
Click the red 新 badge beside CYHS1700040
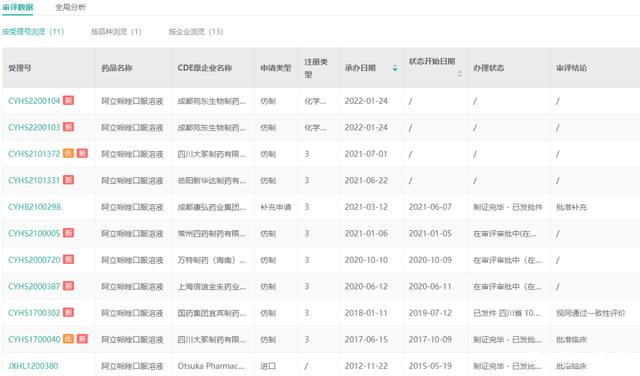(x=82, y=339)
